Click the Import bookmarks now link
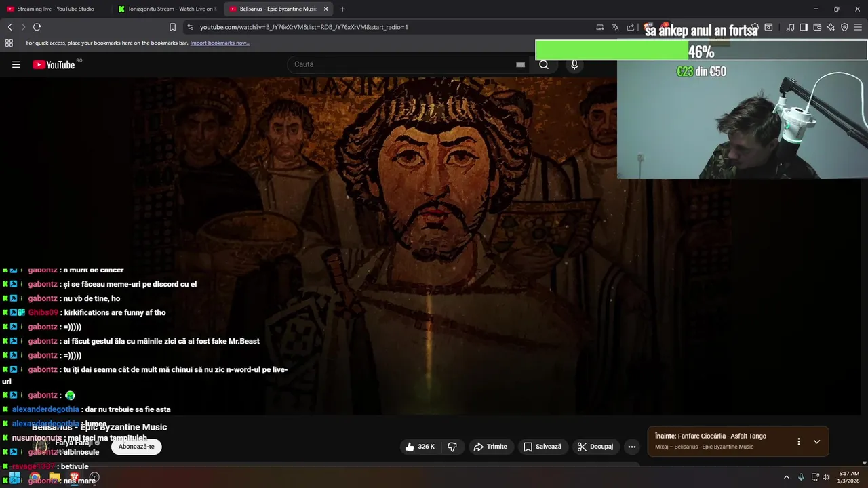The height and width of the screenshot is (488, 868). pos(220,43)
